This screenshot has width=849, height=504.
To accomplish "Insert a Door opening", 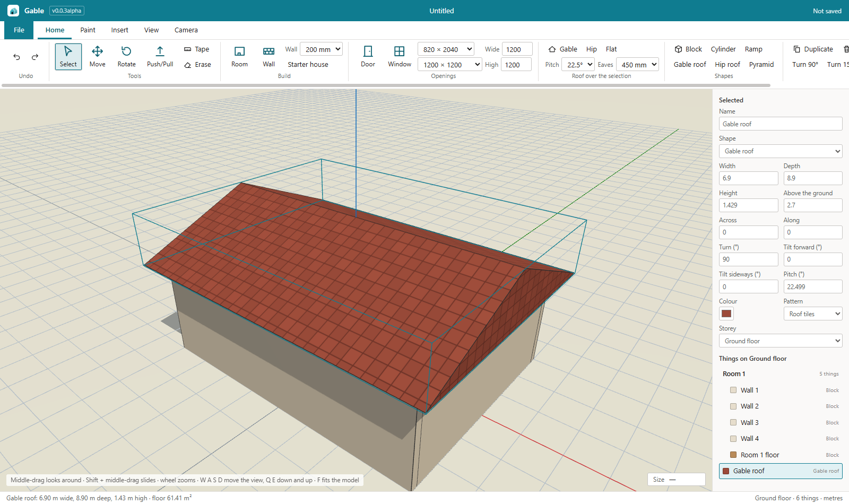I will pos(368,57).
